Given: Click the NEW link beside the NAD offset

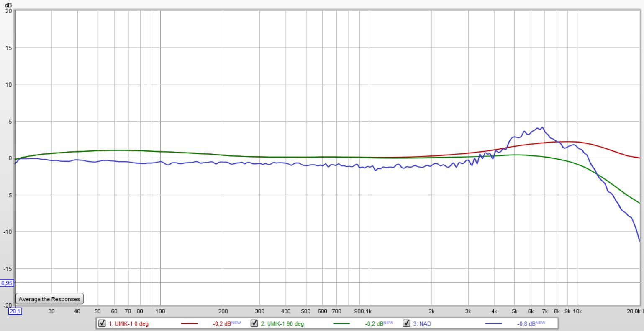Looking at the screenshot, I should 540,322.
